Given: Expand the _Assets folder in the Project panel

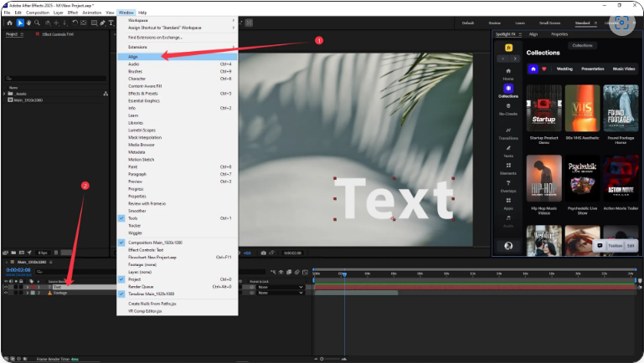Looking at the screenshot, I should [x=4, y=94].
